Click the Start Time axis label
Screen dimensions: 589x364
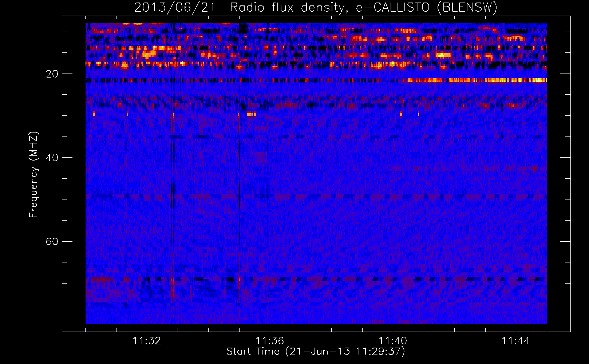click(x=316, y=352)
